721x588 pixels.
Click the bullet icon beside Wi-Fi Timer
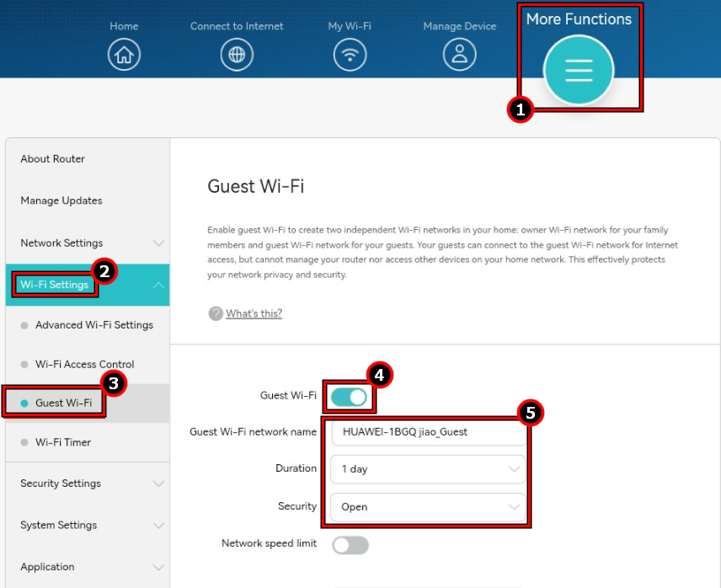[x=23, y=442]
